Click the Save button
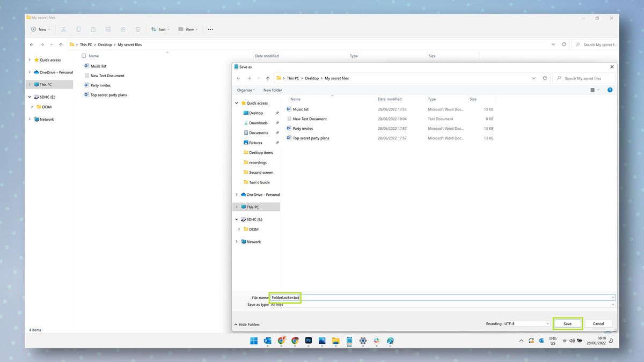644x362 pixels. click(567, 323)
